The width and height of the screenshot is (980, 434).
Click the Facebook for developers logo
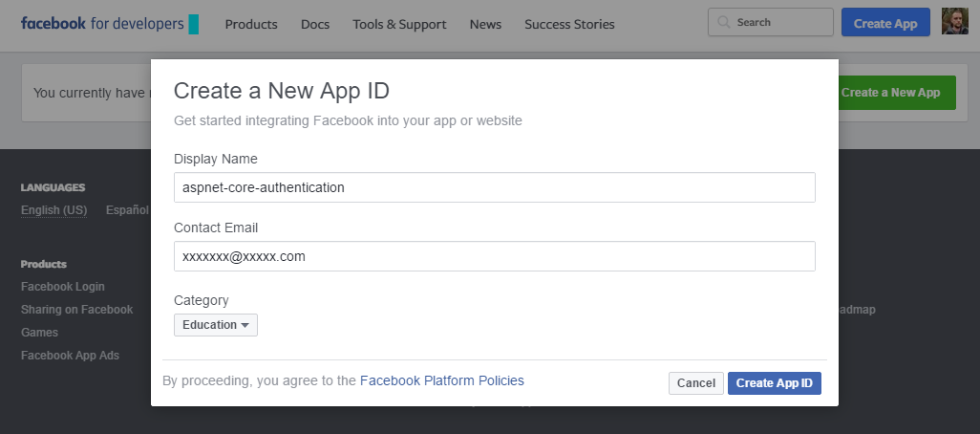108,24
